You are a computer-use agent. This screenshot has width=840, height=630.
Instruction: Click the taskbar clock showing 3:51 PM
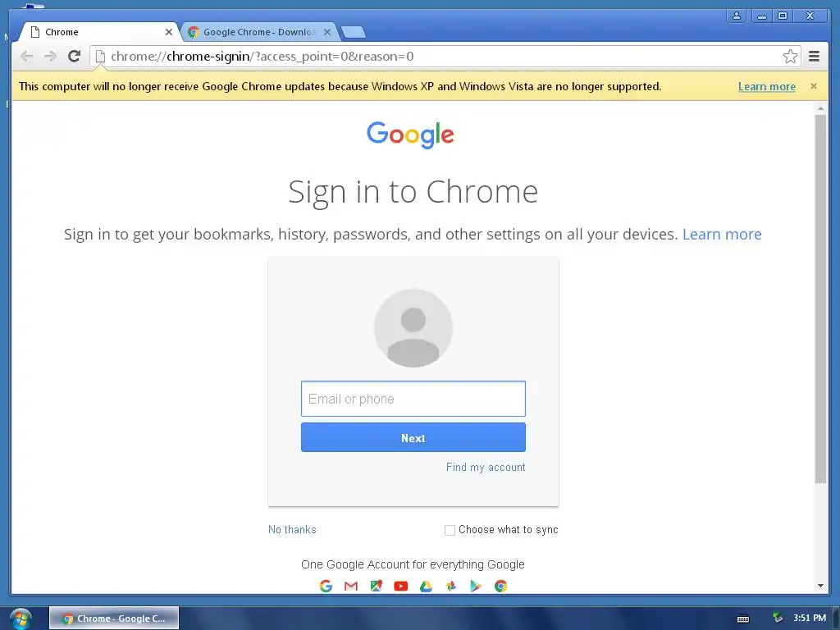(x=810, y=618)
